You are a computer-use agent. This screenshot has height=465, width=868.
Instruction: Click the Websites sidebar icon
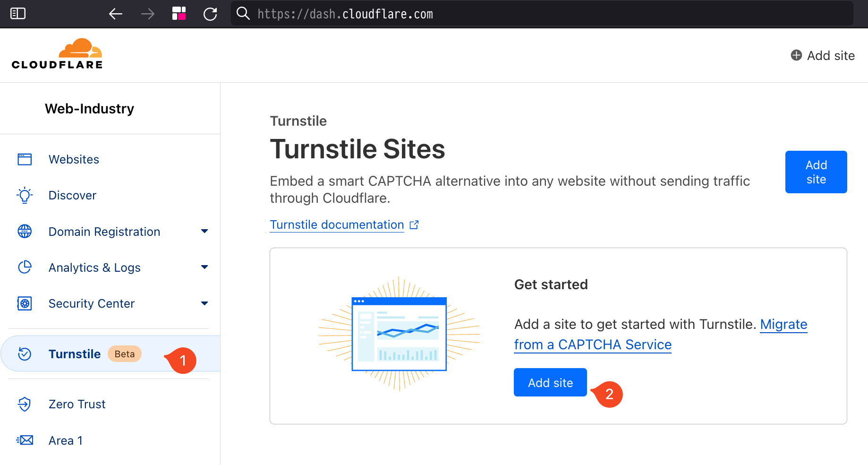(x=25, y=159)
